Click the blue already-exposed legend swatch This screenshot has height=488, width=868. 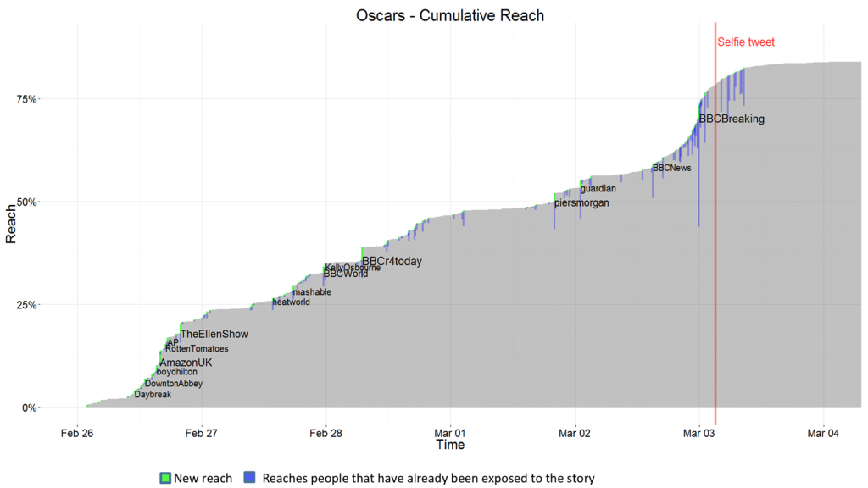click(249, 478)
